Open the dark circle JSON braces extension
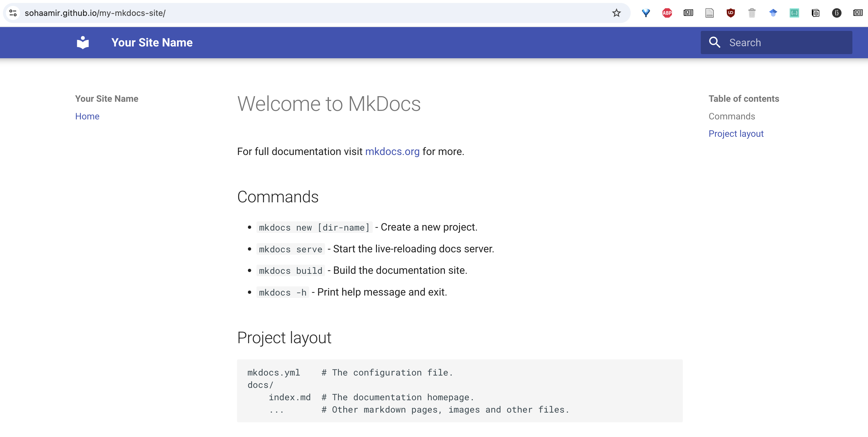Screen dimensions: 868x437 tap(836, 13)
